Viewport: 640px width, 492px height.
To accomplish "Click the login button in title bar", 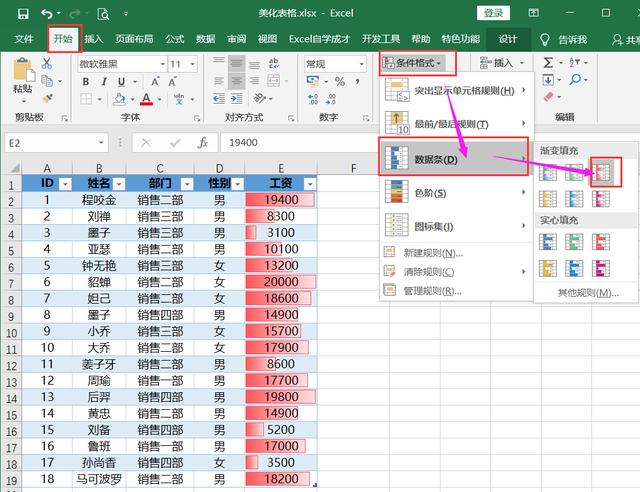I will pyautogui.click(x=493, y=13).
